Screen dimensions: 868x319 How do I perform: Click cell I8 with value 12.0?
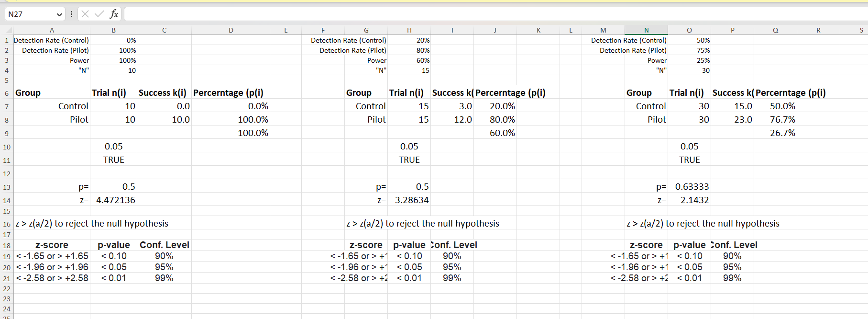pos(452,120)
